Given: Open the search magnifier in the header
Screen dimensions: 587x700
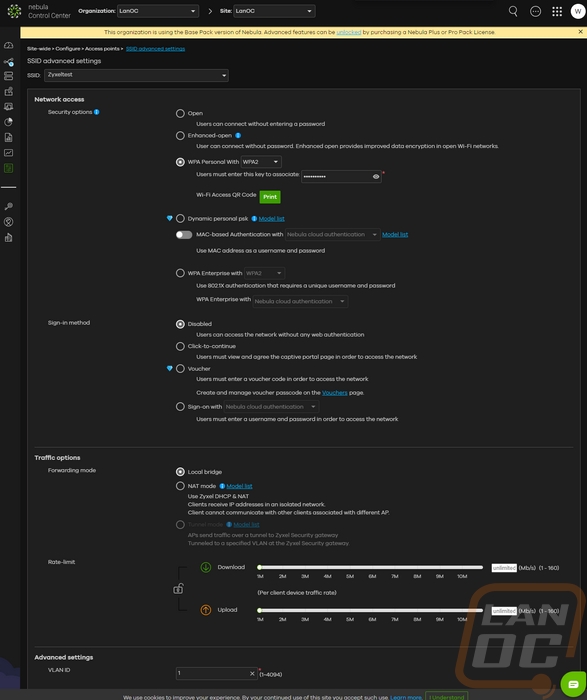Looking at the screenshot, I should pyautogui.click(x=513, y=11).
